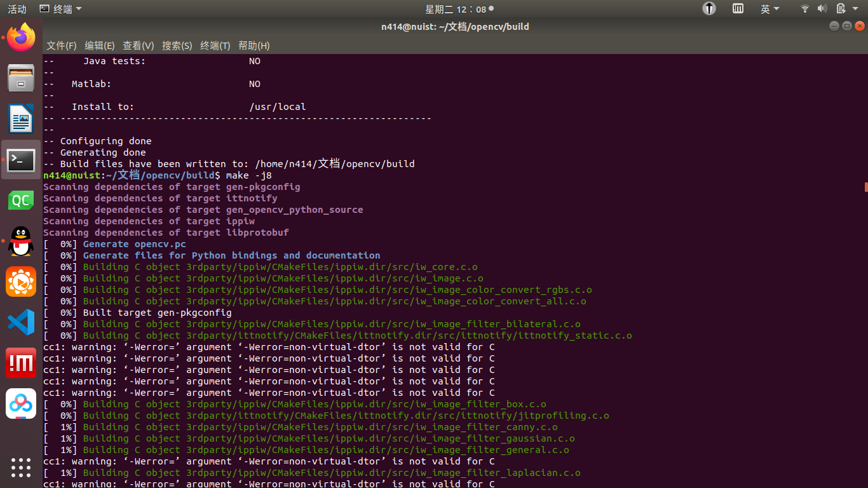The image size is (868, 488).
Task: Click "Scanning dependencies of target ittnotify"
Action: (x=160, y=198)
